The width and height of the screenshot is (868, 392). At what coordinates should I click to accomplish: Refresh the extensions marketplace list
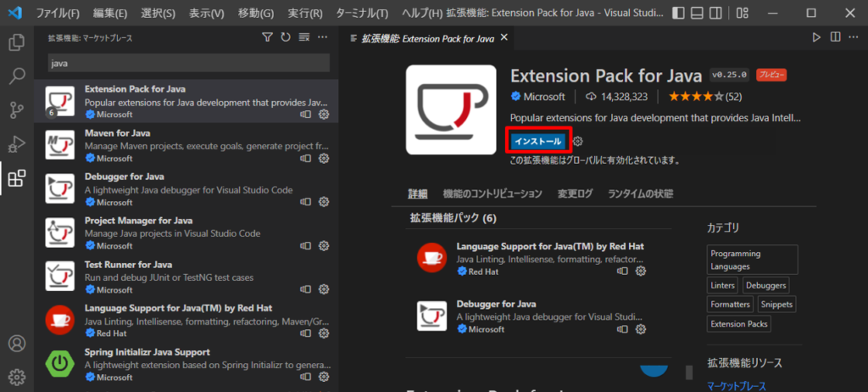pos(286,37)
